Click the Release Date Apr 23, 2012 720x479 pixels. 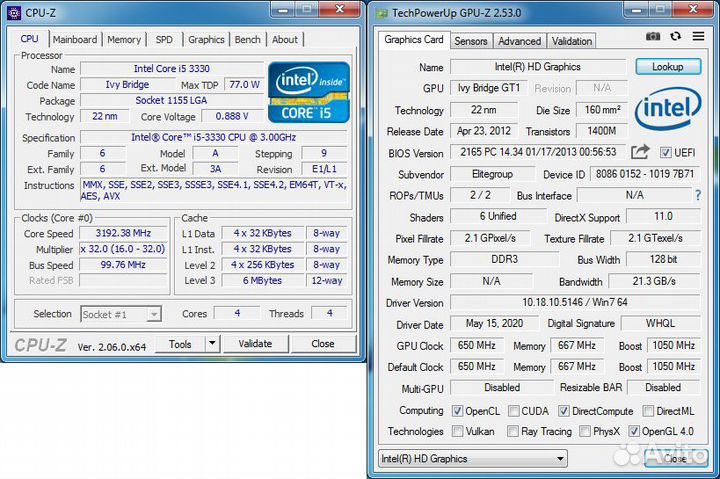tap(484, 131)
